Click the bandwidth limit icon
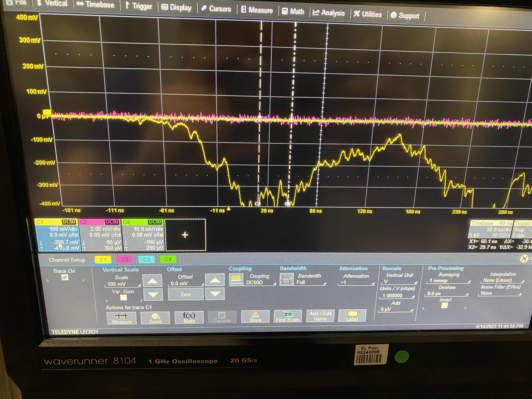Viewport: 532px width, 399px height. (286, 279)
